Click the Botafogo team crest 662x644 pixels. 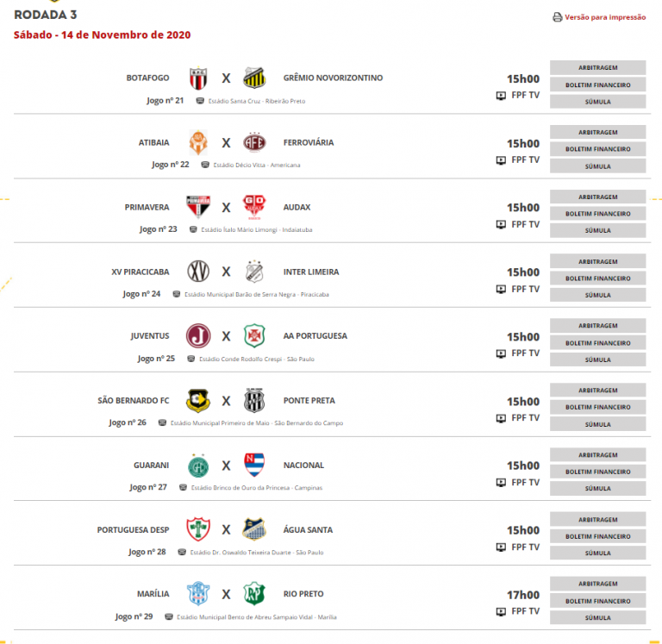point(198,78)
